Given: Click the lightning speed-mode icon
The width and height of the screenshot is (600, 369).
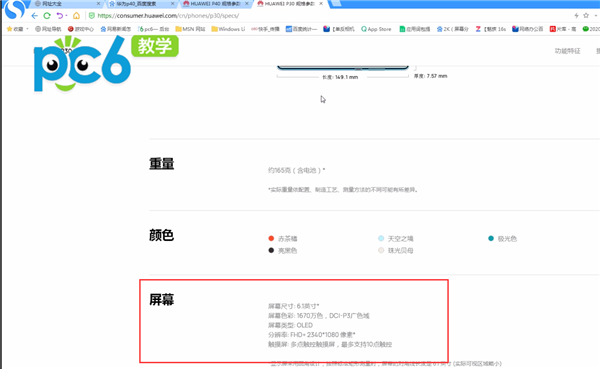Looking at the screenshot, I should [576, 15].
